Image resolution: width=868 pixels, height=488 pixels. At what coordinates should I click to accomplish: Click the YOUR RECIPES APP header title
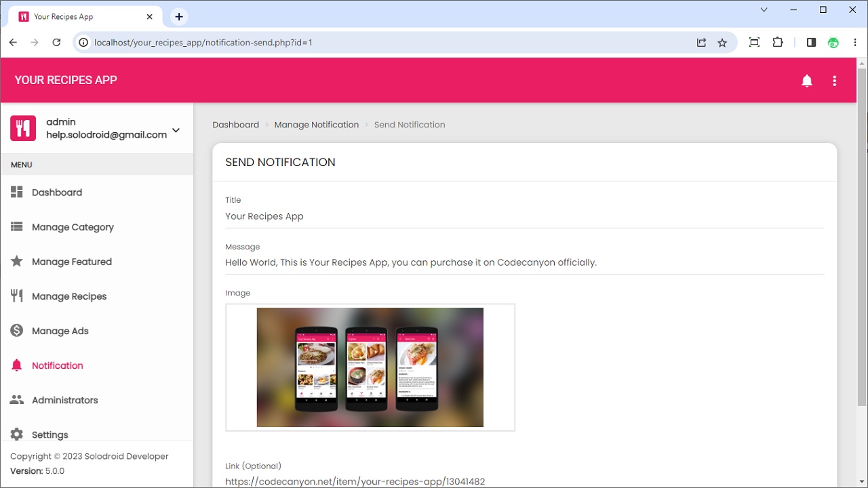click(66, 80)
